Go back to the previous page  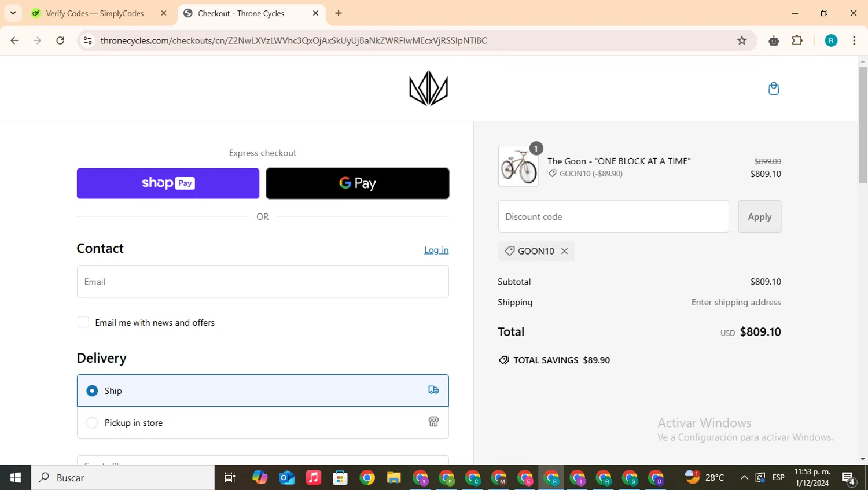14,40
